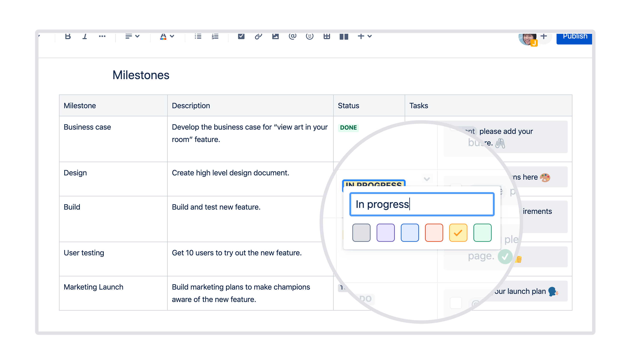Insert a link

pyautogui.click(x=258, y=37)
